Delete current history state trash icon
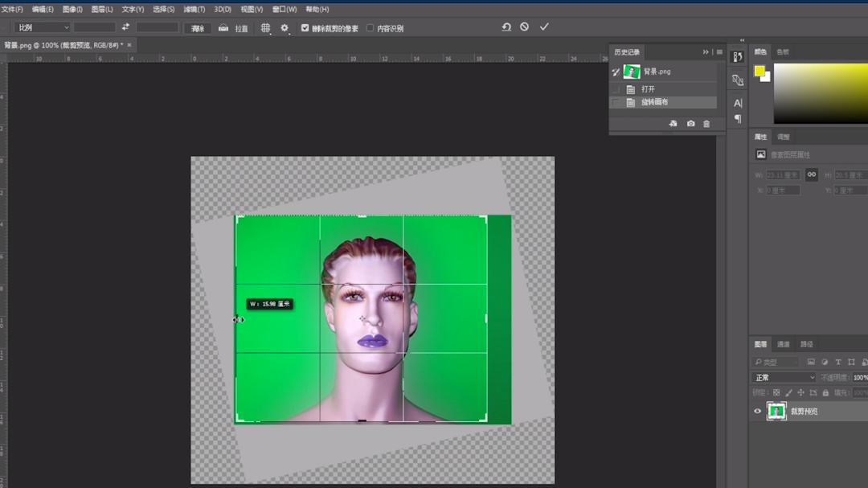868x488 pixels. 706,124
